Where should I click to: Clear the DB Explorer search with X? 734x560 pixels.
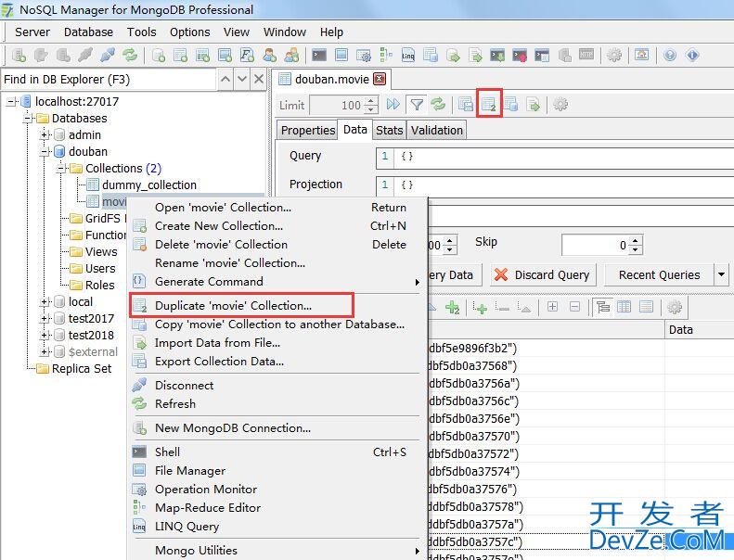click(x=259, y=79)
